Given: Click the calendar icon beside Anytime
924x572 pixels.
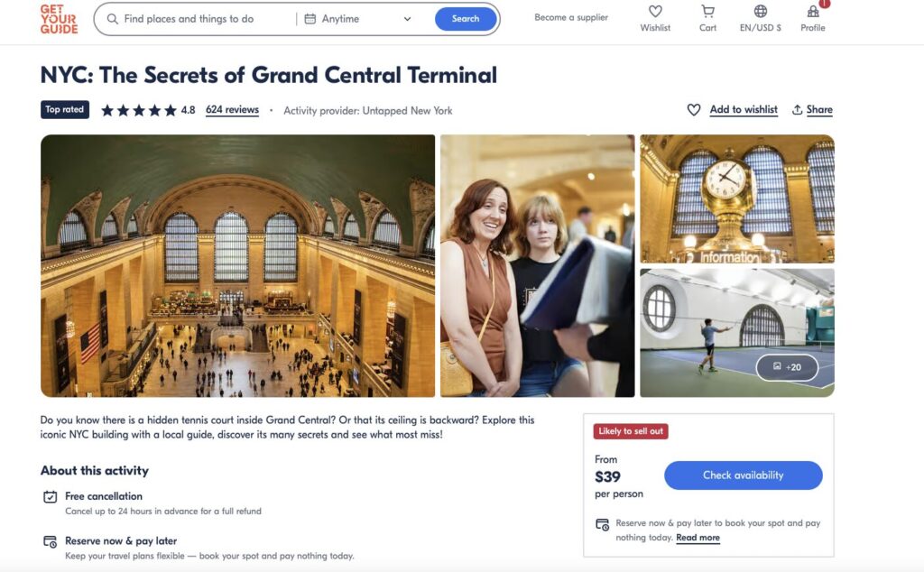Looking at the screenshot, I should [x=310, y=19].
